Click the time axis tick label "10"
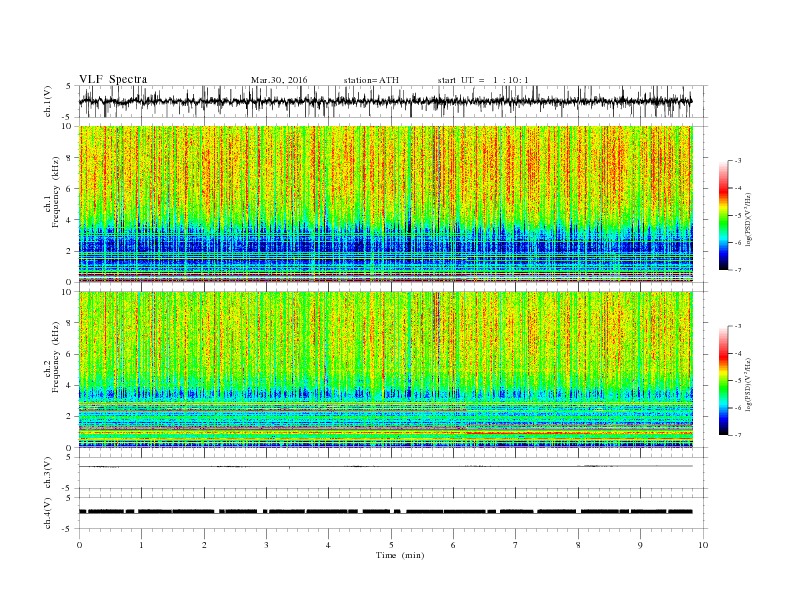This screenshot has height=612, width=792. (703, 545)
